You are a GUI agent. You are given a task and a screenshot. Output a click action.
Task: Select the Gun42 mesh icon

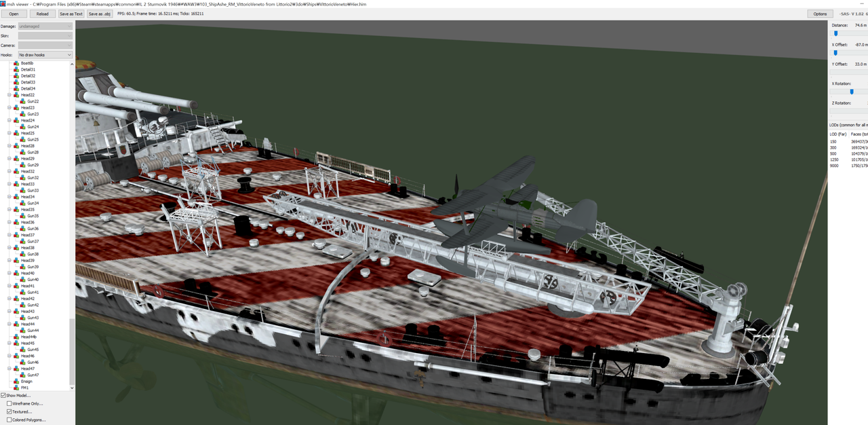point(23,305)
